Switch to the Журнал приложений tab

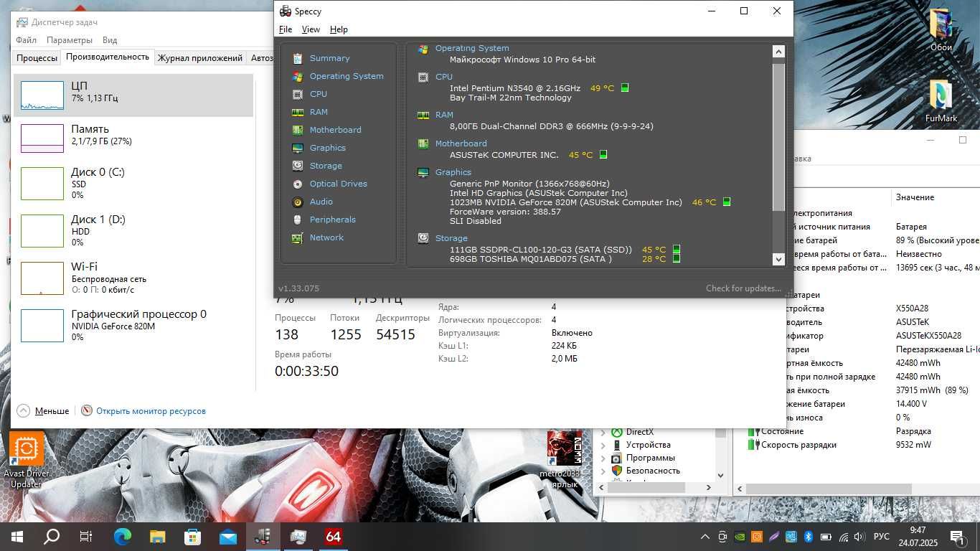pyautogui.click(x=200, y=58)
